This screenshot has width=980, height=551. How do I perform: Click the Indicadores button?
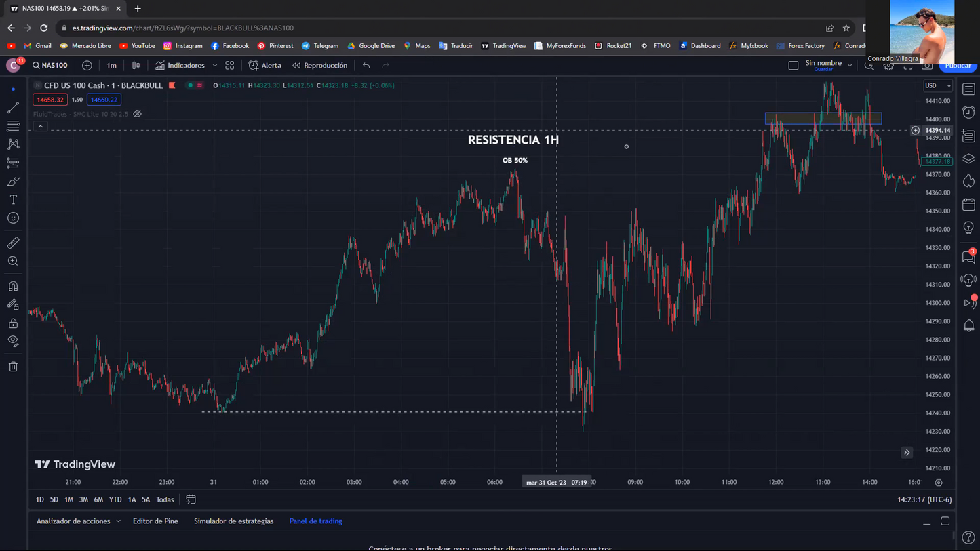tap(180, 66)
